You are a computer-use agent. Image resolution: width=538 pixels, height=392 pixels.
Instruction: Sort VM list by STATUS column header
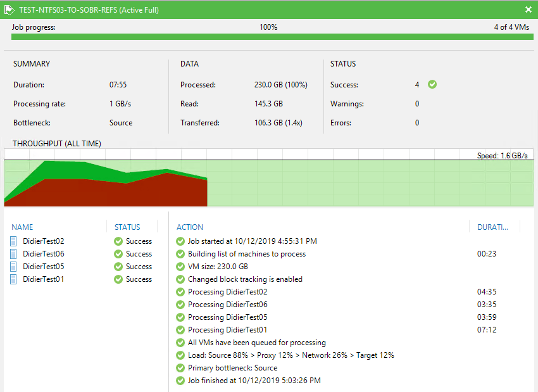(127, 227)
